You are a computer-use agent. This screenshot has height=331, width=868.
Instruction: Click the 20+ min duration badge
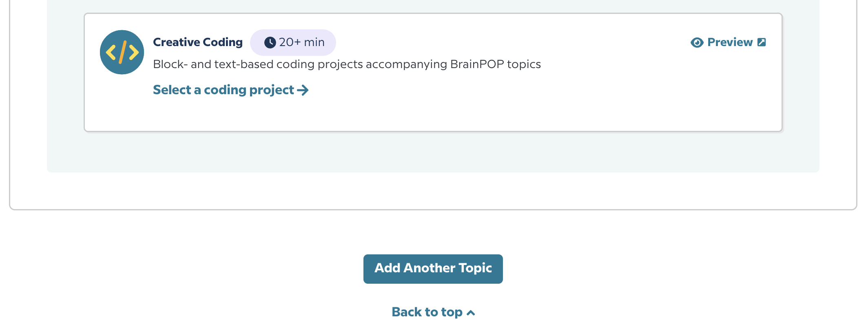pos(293,42)
